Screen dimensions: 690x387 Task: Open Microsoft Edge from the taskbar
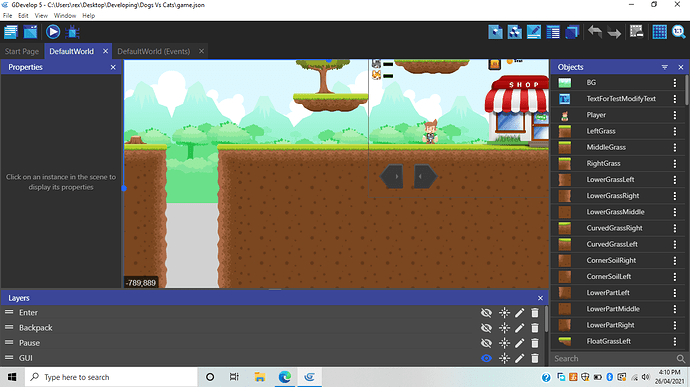pyautogui.click(x=285, y=377)
